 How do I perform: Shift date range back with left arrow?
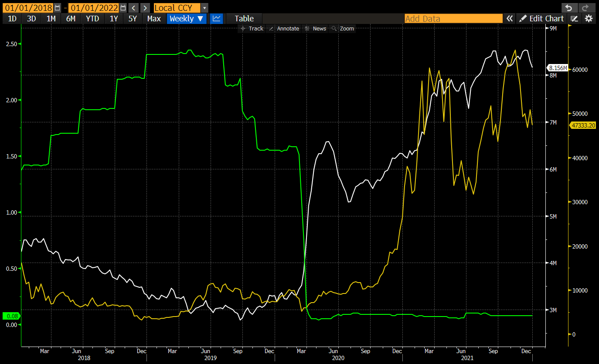pyautogui.click(x=134, y=8)
